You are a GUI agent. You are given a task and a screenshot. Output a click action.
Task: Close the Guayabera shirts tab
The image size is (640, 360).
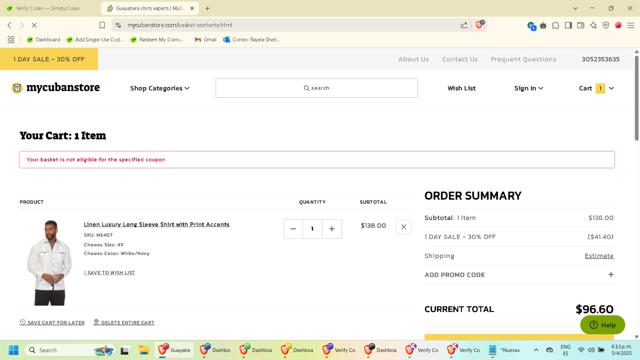(x=192, y=8)
